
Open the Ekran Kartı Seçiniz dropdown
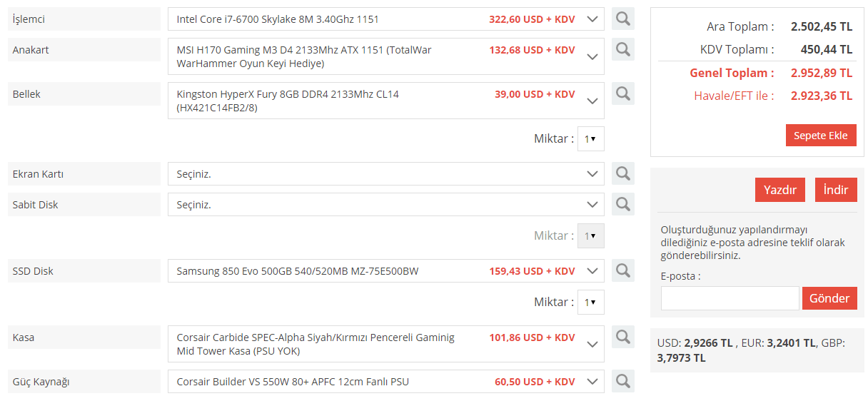pyautogui.click(x=386, y=174)
